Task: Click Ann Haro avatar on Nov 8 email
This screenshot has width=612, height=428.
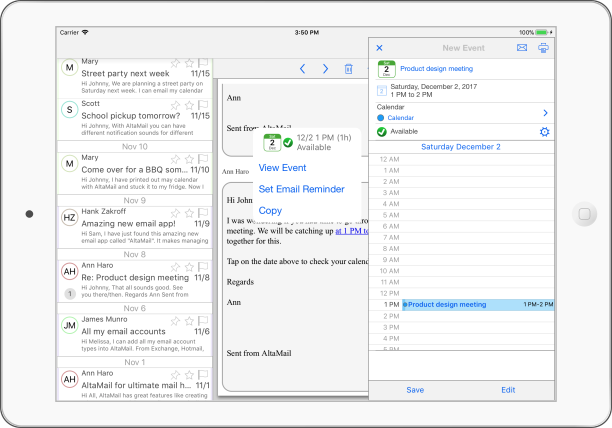Action: click(x=69, y=272)
